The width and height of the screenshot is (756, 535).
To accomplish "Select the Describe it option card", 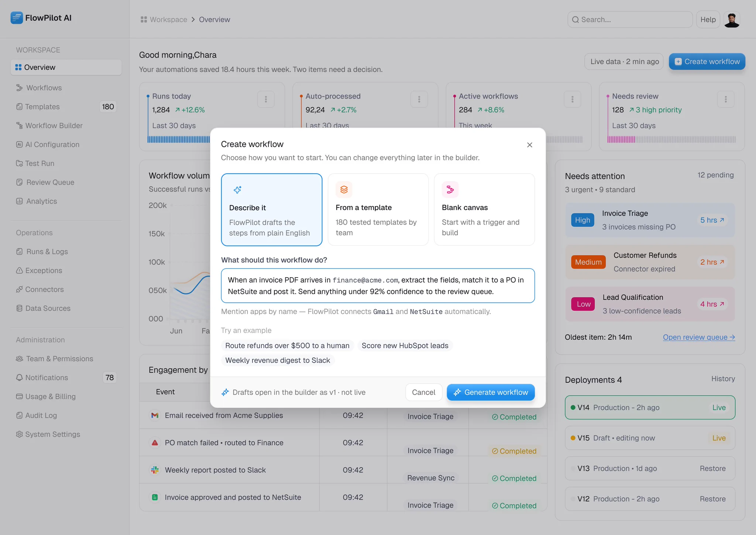I will [x=272, y=209].
